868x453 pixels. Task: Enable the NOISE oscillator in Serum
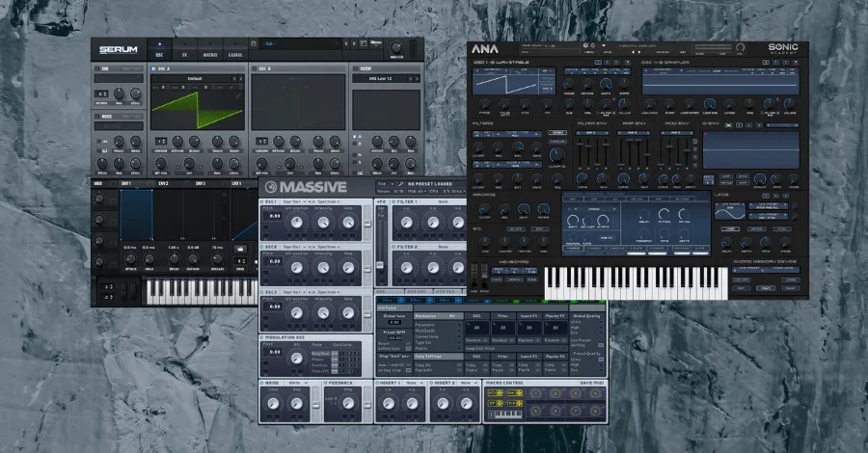(96, 117)
